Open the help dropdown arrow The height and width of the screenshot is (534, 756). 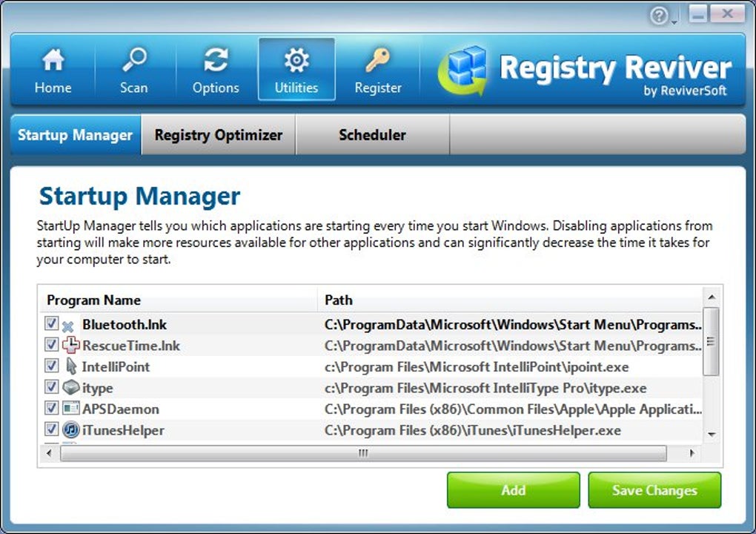(x=674, y=22)
